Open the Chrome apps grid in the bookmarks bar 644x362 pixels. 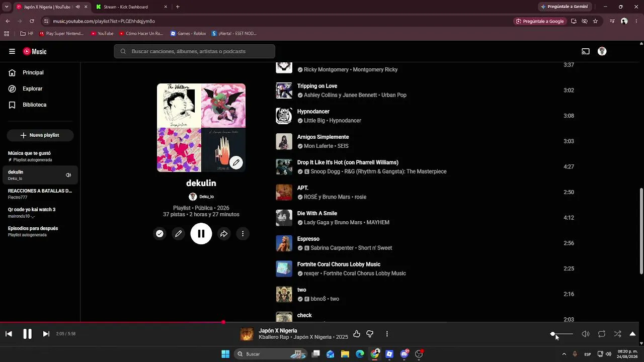[7, 34]
